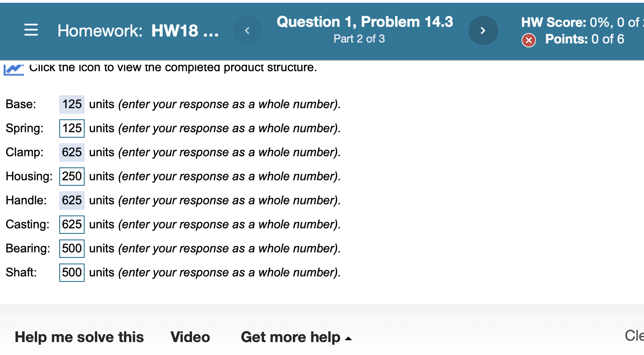The width and height of the screenshot is (644, 355).
Task: Select the Spring answer input field
Action: tap(72, 128)
